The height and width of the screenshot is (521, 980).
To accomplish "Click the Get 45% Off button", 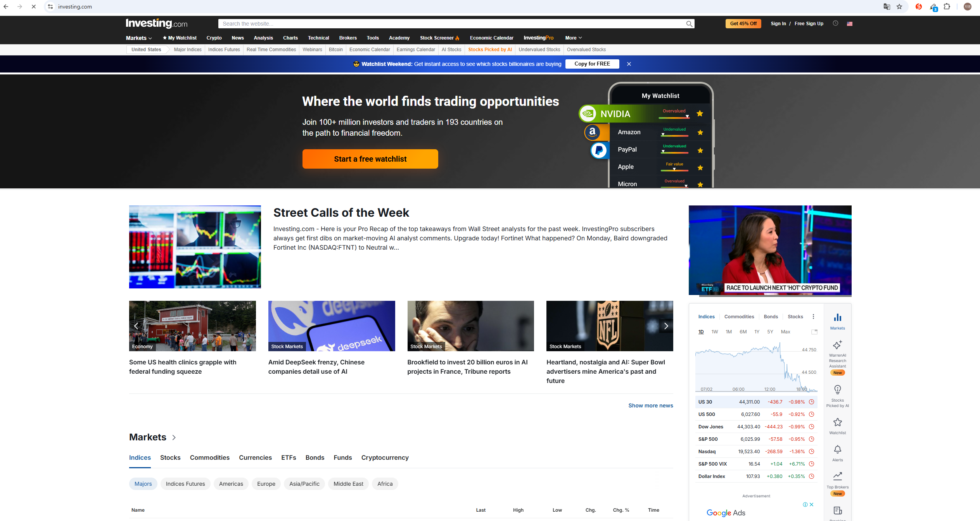I will point(743,24).
